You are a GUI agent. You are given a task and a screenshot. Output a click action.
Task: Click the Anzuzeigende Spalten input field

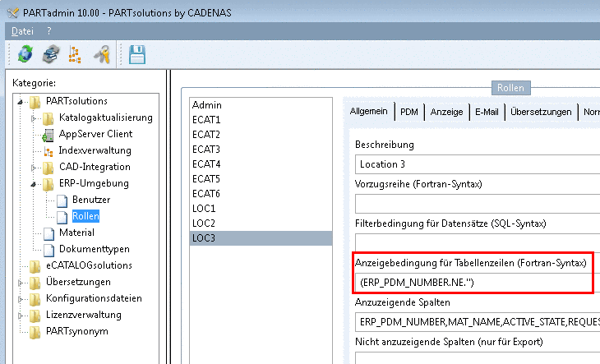478,322
